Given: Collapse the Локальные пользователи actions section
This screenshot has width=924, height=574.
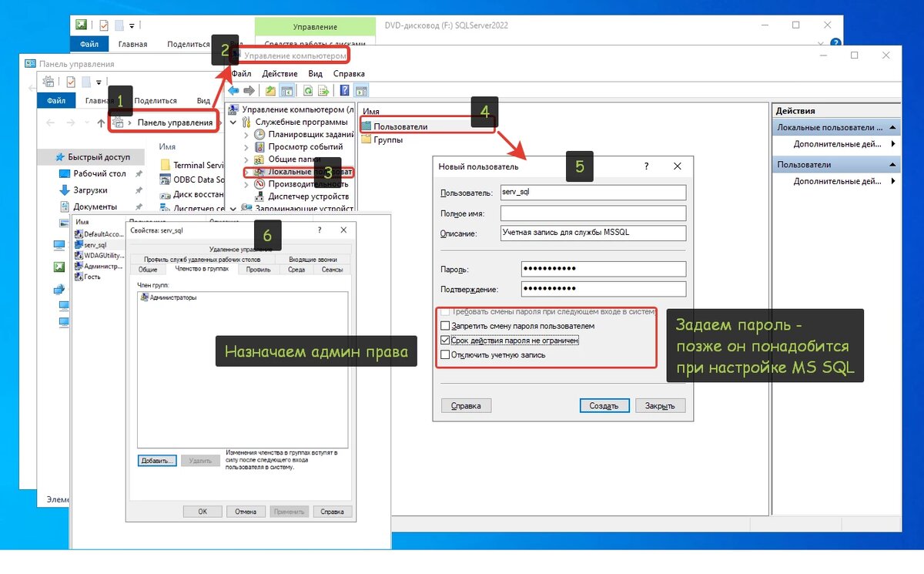Looking at the screenshot, I should [892, 127].
